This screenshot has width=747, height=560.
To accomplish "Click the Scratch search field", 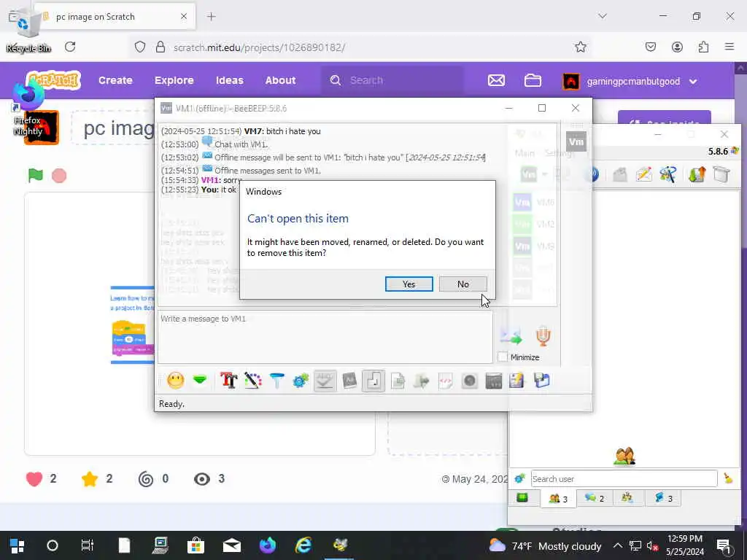I will pyautogui.click(x=393, y=80).
